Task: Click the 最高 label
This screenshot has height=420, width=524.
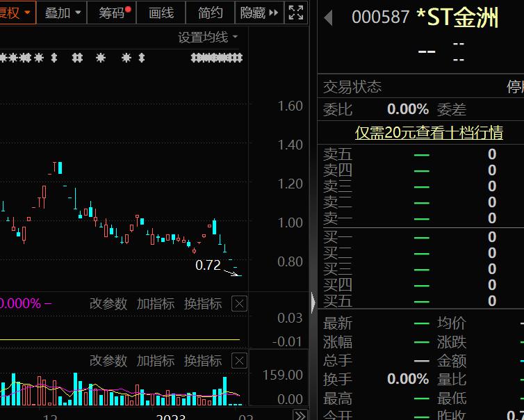Action: pyautogui.click(x=338, y=398)
